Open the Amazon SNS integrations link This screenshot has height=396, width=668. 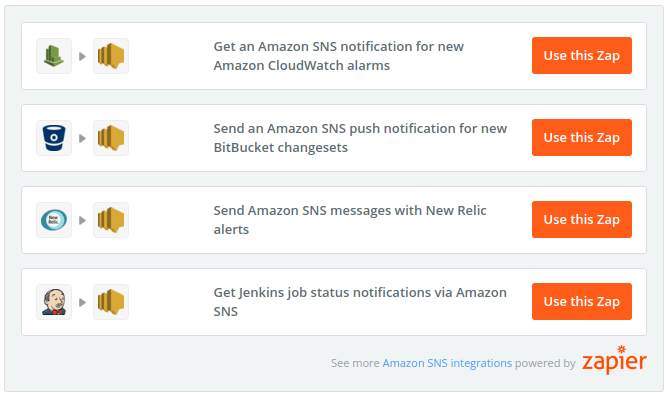coord(447,363)
